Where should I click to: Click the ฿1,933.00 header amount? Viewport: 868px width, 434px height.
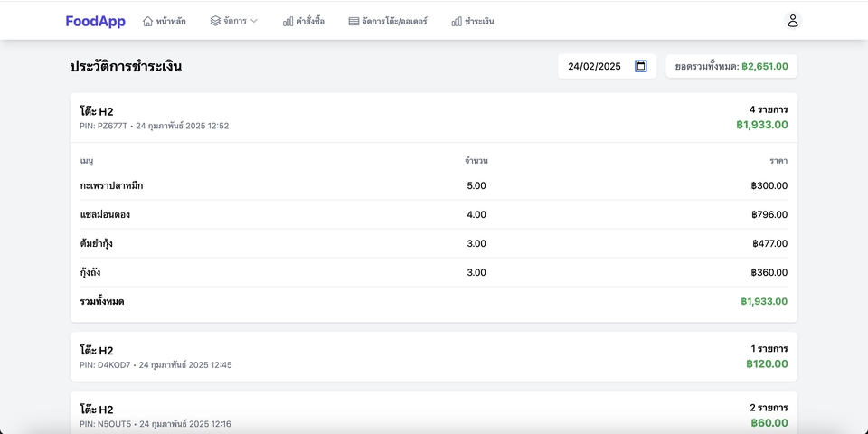pyautogui.click(x=761, y=125)
